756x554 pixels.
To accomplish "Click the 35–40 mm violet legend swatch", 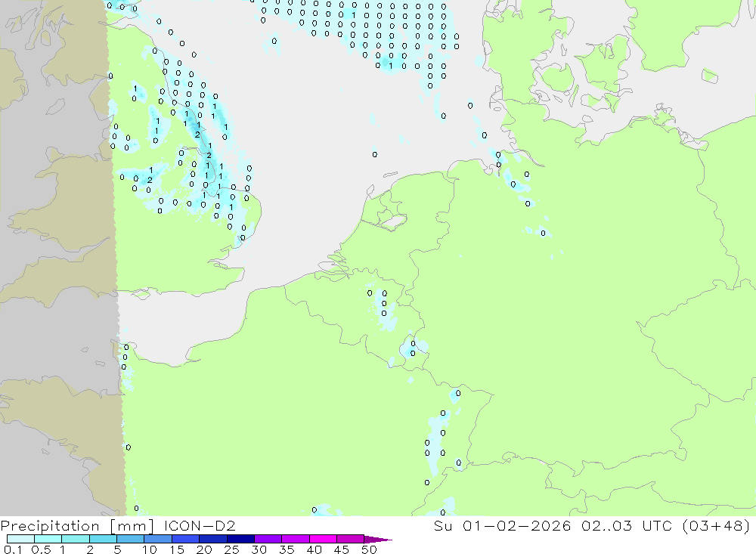I will 296,539.
